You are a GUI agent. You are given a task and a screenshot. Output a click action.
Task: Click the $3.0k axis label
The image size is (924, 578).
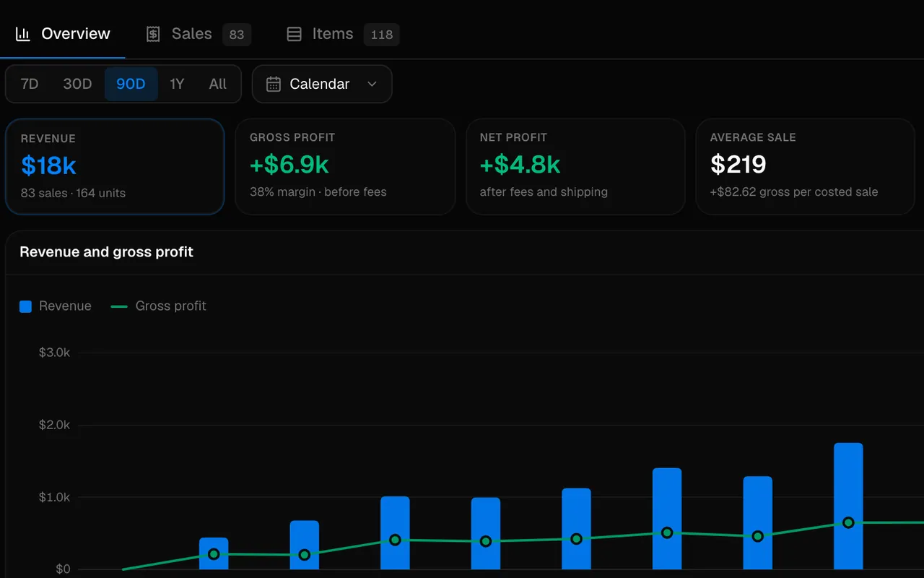pos(54,353)
